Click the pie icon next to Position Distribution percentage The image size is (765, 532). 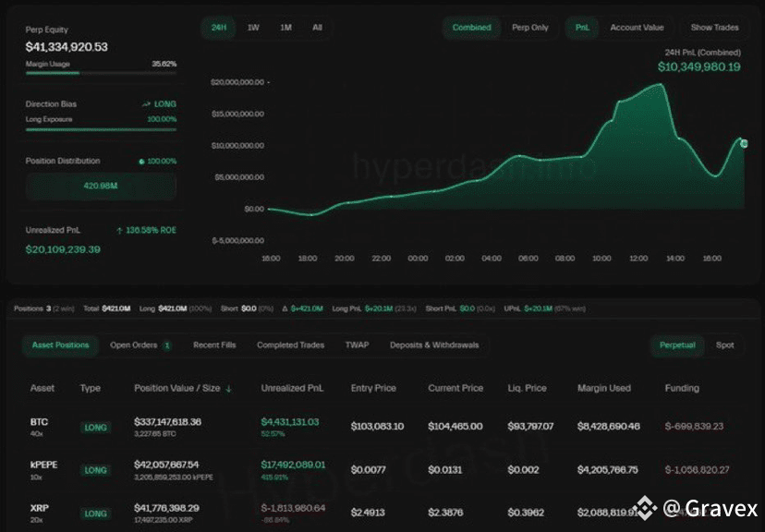pos(141,161)
